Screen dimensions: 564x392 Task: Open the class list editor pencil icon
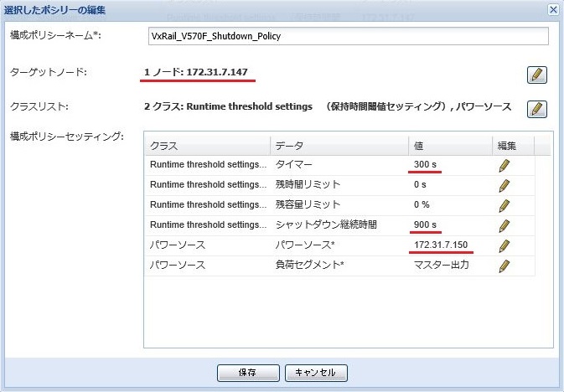(537, 109)
